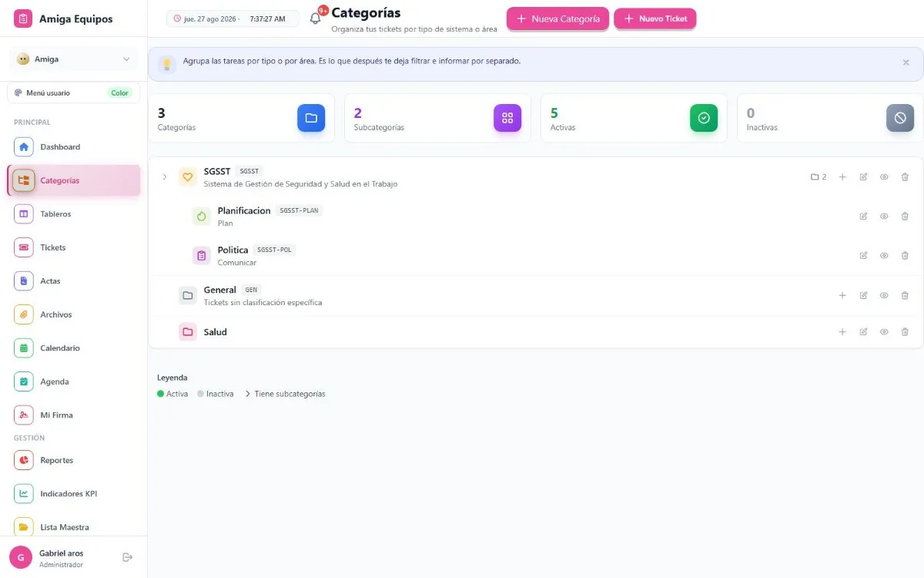Image resolution: width=924 pixels, height=578 pixels.
Task: Click the General gray folder icon
Action: point(188,295)
